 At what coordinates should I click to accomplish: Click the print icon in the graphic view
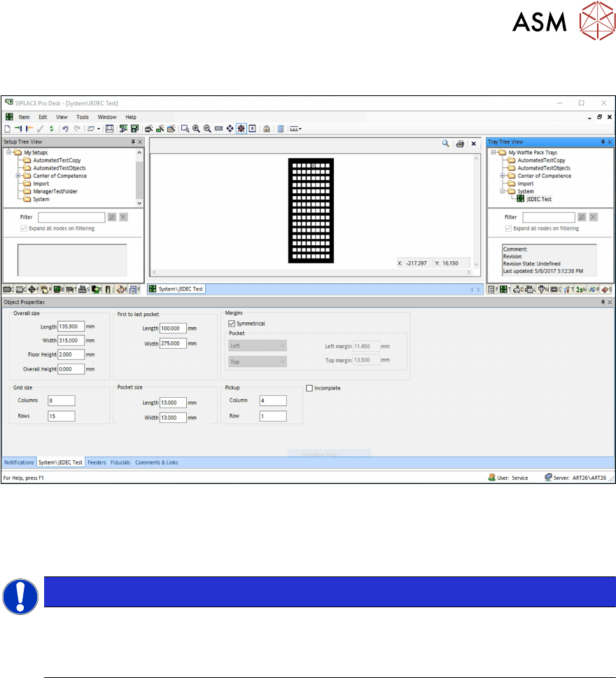tap(460, 144)
